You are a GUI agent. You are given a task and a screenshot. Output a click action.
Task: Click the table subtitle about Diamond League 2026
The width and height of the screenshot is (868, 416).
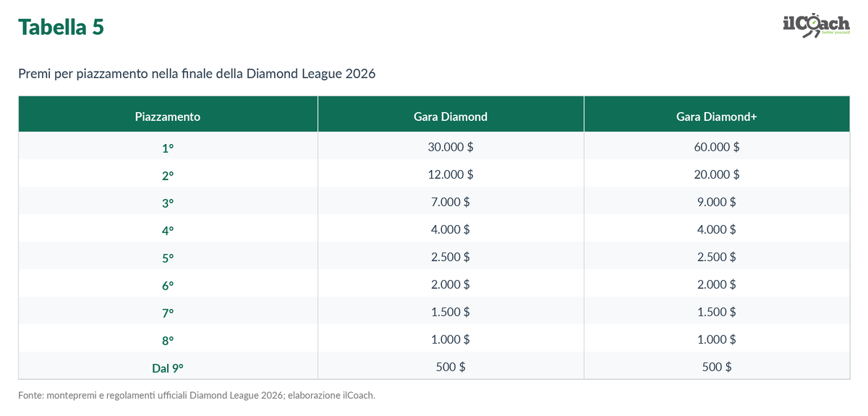point(197,74)
